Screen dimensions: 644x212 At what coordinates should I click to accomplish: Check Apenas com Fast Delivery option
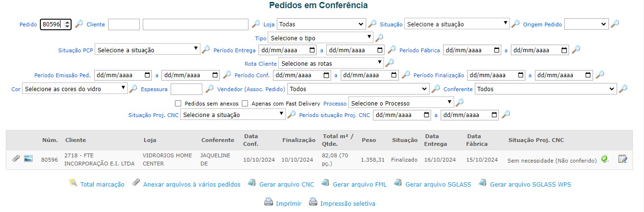click(245, 103)
